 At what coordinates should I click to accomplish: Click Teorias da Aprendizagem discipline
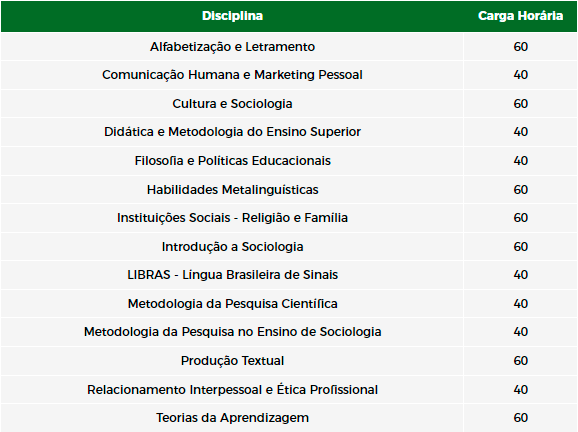coord(232,418)
